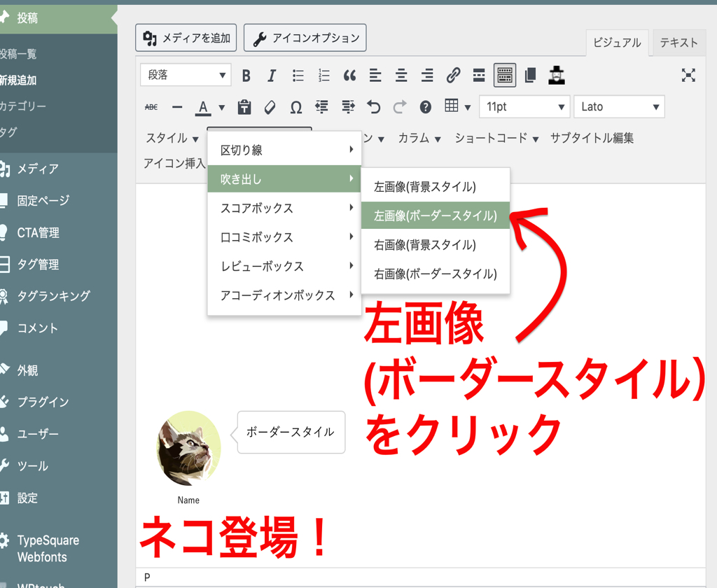Toggle strikethrough text formatting
This screenshot has width=717, height=588.
click(x=151, y=107)
